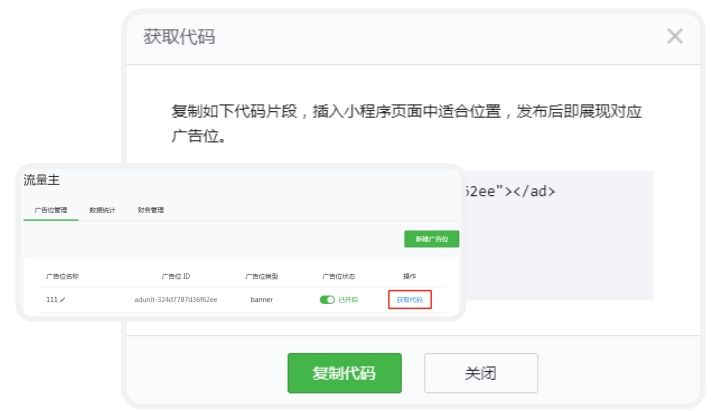Click the green 复制代码 button
The width and height of the screenshot is (711, 411).
click(344, 373)
